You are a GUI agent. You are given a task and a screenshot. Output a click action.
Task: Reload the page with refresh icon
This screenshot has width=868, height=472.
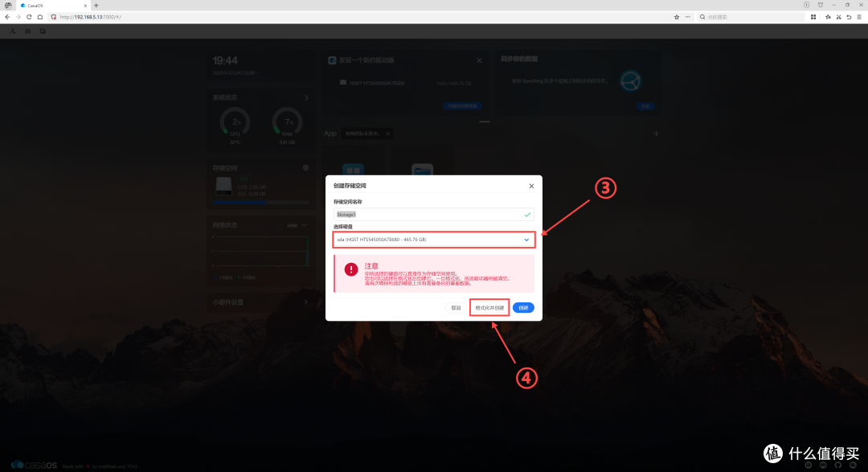click(29, 17)
